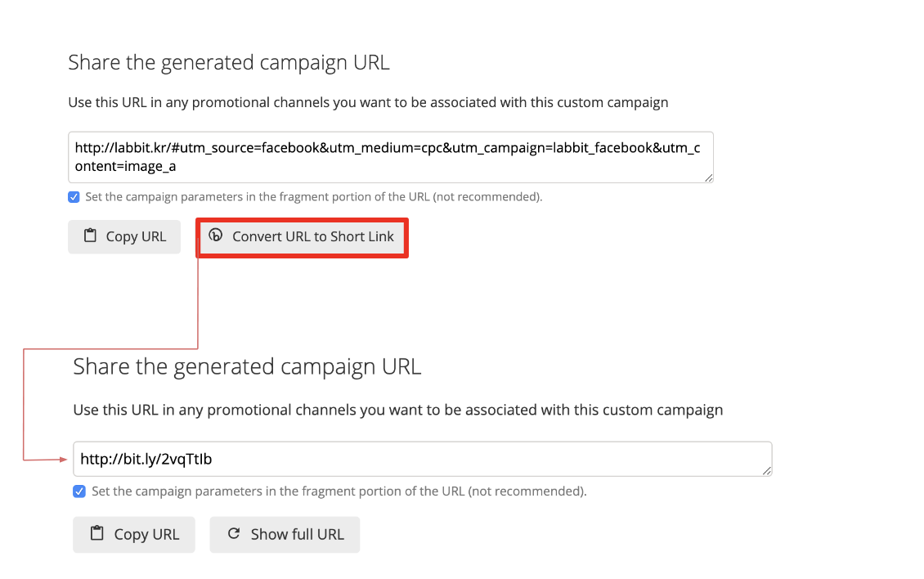Viewport: 924px width, 579px height.
Task: Click the bitly logo icon on Convert button
Action: [216, 236]
